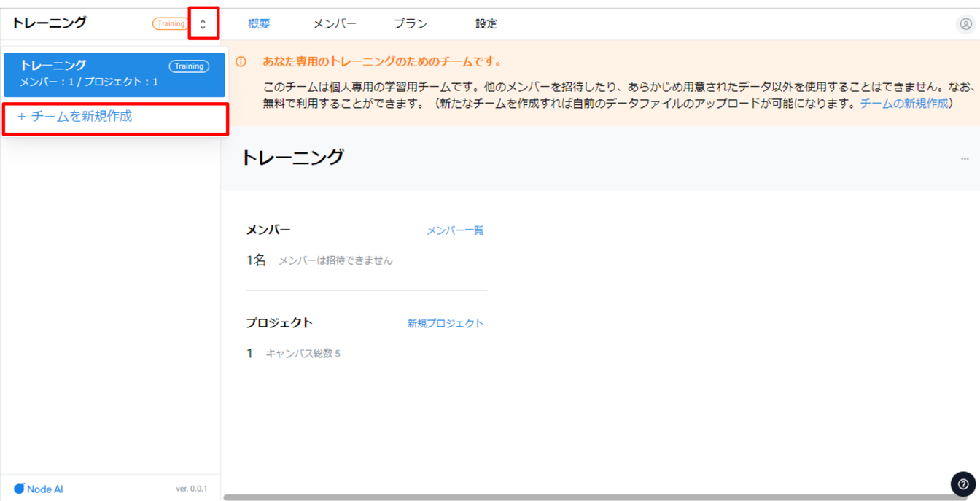The height and width of the screenshot is (501, 980).
Task: Open the team switcher chevron dropdown
Action: pos(203,24)
